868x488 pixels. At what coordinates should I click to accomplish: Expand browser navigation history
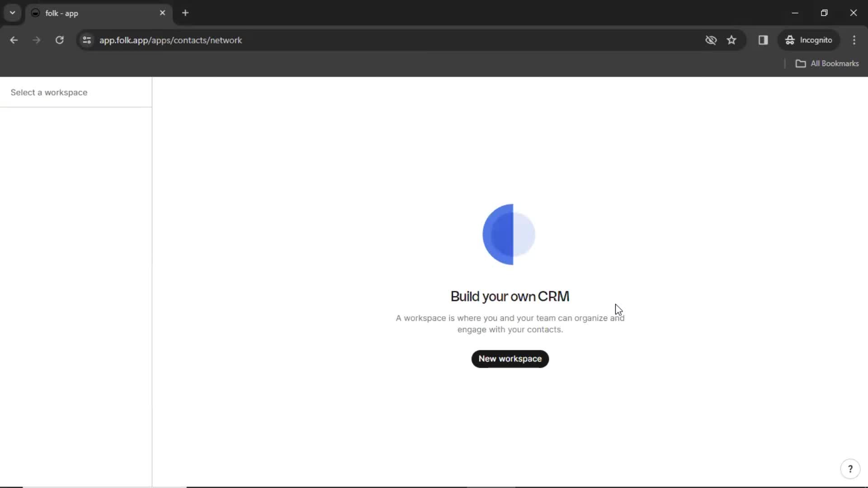13,13
